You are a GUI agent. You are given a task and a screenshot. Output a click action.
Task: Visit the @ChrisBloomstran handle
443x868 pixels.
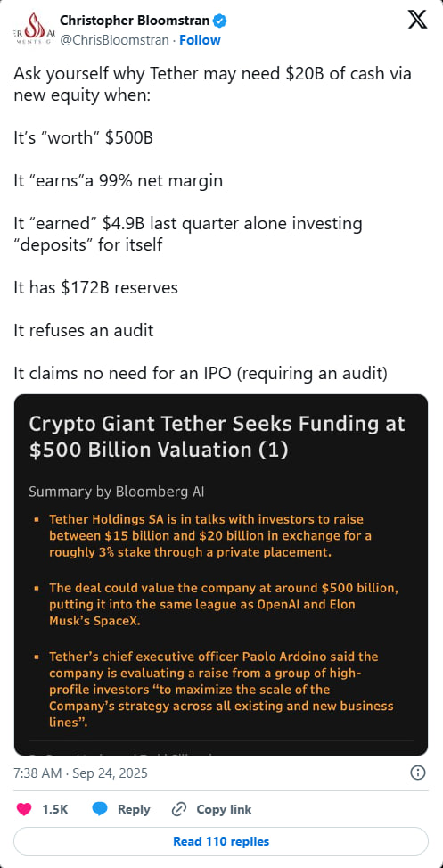(113, 40)
